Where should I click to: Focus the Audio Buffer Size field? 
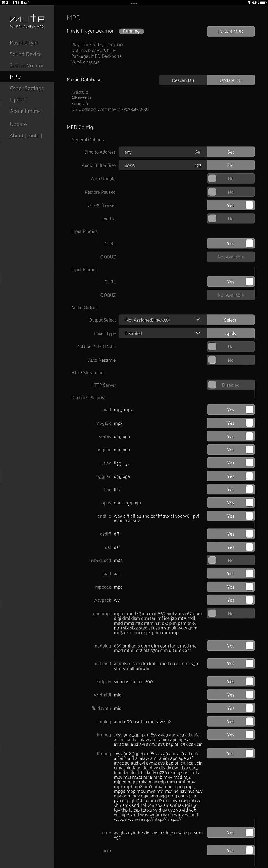click(163, 165)
